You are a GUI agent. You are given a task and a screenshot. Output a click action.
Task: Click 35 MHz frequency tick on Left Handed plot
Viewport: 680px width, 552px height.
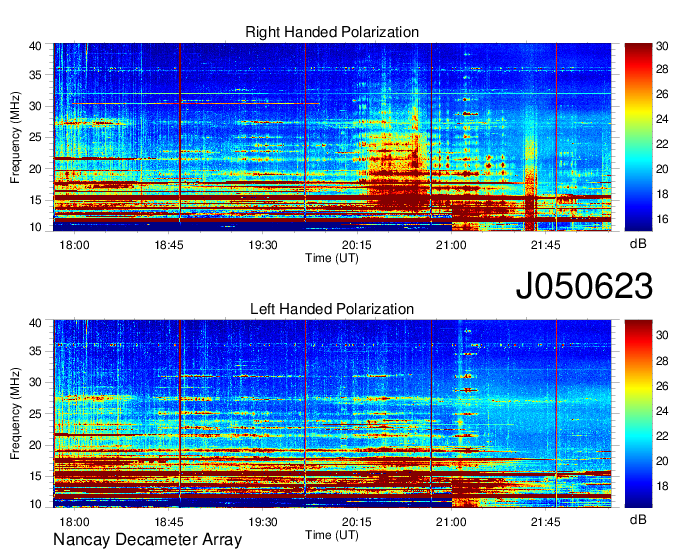pos(35,351)
